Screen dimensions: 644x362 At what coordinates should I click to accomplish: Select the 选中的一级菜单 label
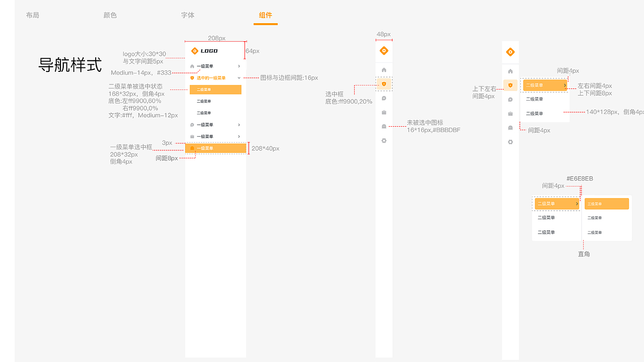pyautogui.click(x=211, y=78)
